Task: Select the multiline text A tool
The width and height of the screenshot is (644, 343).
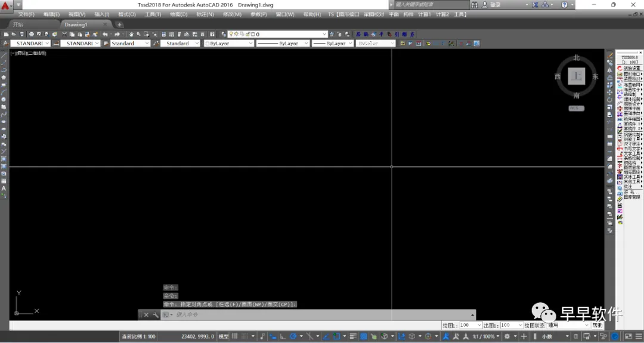Action: [4, 189]
